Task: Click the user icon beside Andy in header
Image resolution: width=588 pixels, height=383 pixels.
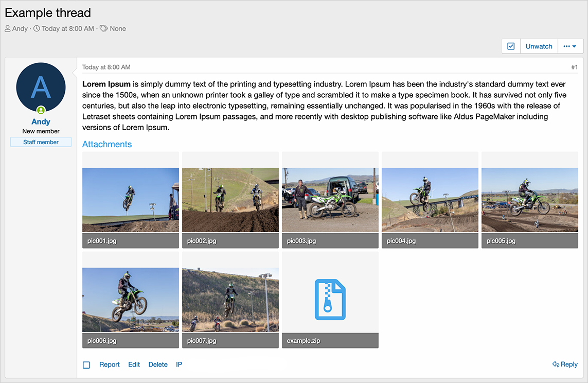Action: [8, 29]
